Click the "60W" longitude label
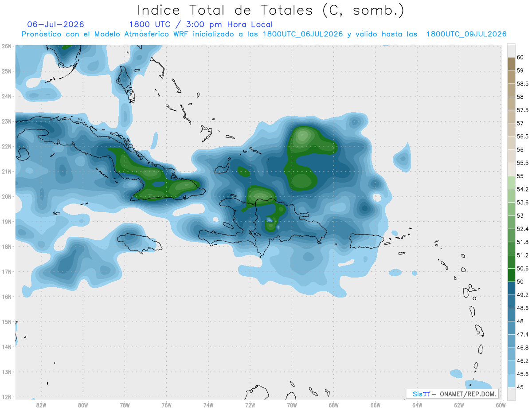This screenshot has height=411, width=532. pos(501,405)
